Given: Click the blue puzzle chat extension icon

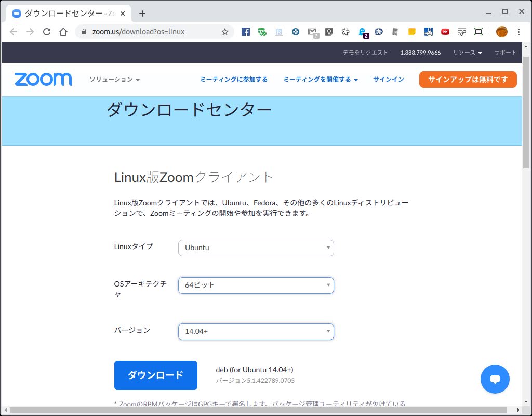Looking at the screenshot, I should point(379,32).
